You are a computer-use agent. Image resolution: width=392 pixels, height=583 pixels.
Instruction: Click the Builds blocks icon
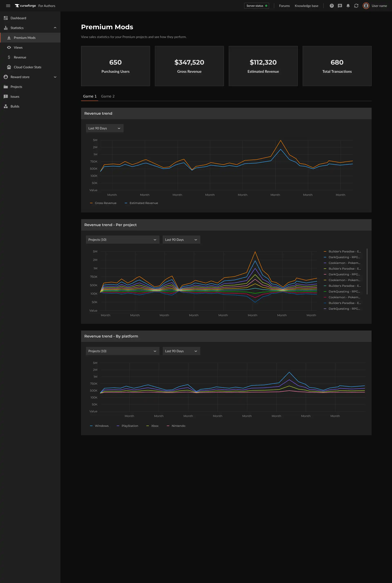coord(6,106)
